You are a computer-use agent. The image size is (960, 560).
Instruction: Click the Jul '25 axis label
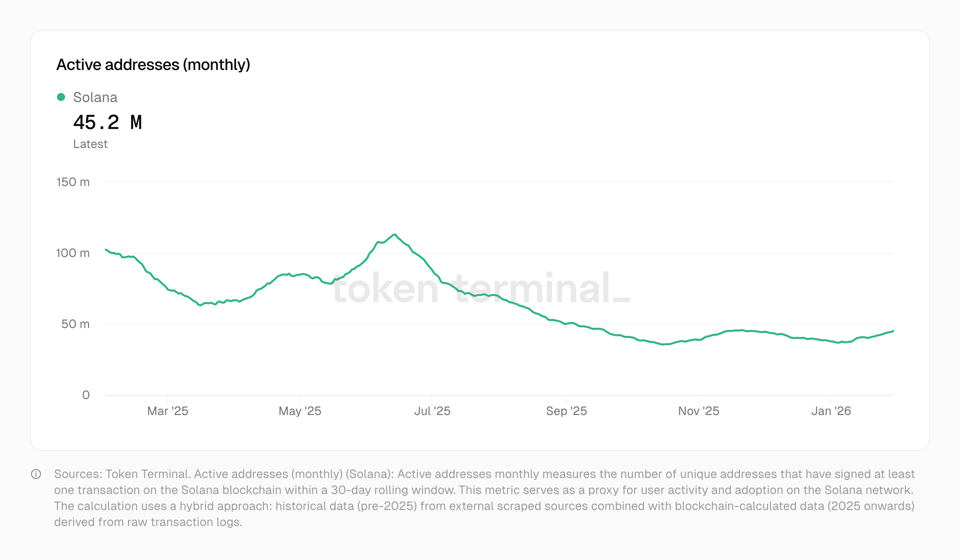click(432, 411)
